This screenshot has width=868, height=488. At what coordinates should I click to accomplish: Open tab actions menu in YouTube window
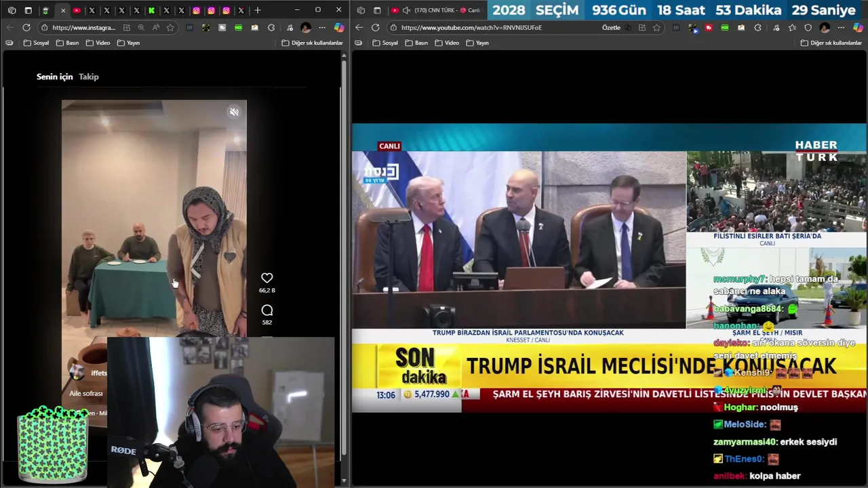(377, 10)
